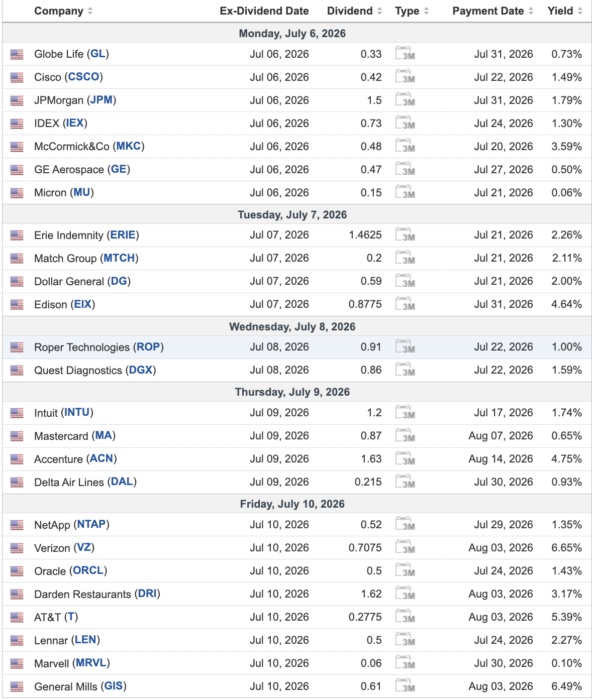
Task: Sort by Yield column sort arrows
Action: tap(580, 11)
